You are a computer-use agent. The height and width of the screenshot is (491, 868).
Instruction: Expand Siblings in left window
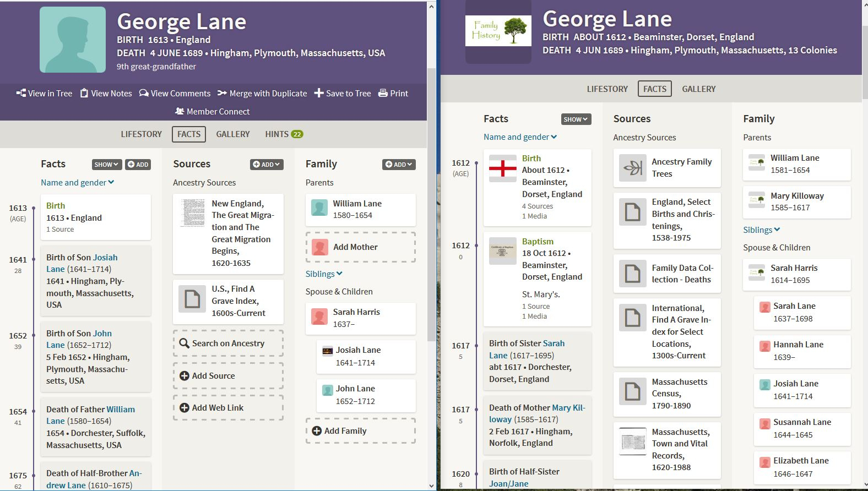(324, 274)
